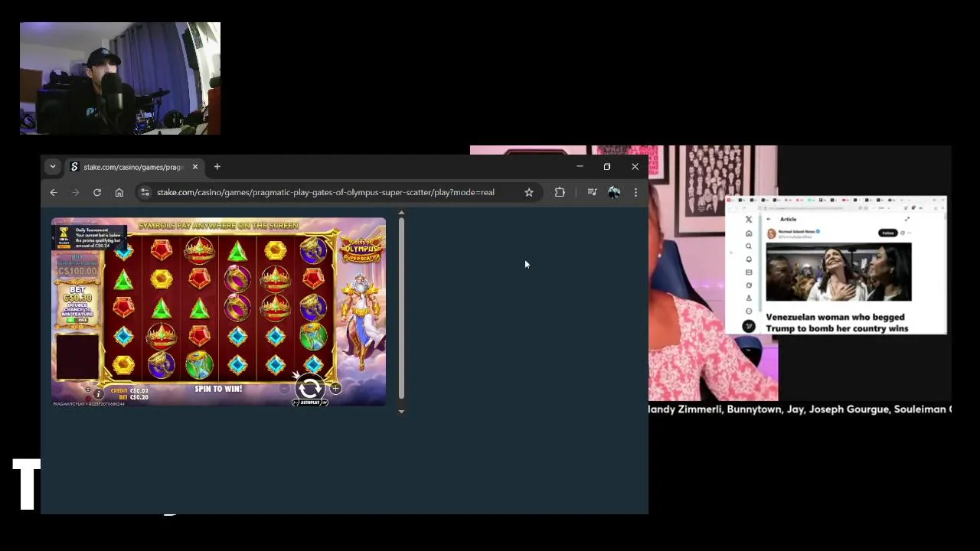Screen dimensions: 980x551
Task: Open the Autoplay settings
Action: point(310,403)
